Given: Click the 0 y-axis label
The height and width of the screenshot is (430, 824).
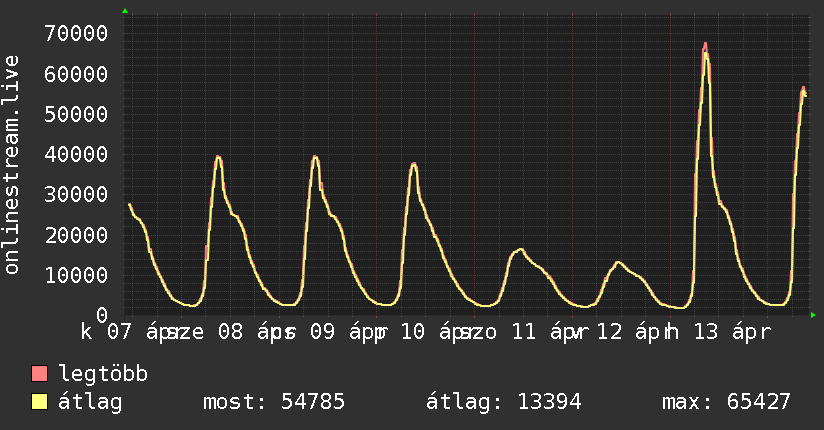Looking at the screenshot, I should (102, 315).
